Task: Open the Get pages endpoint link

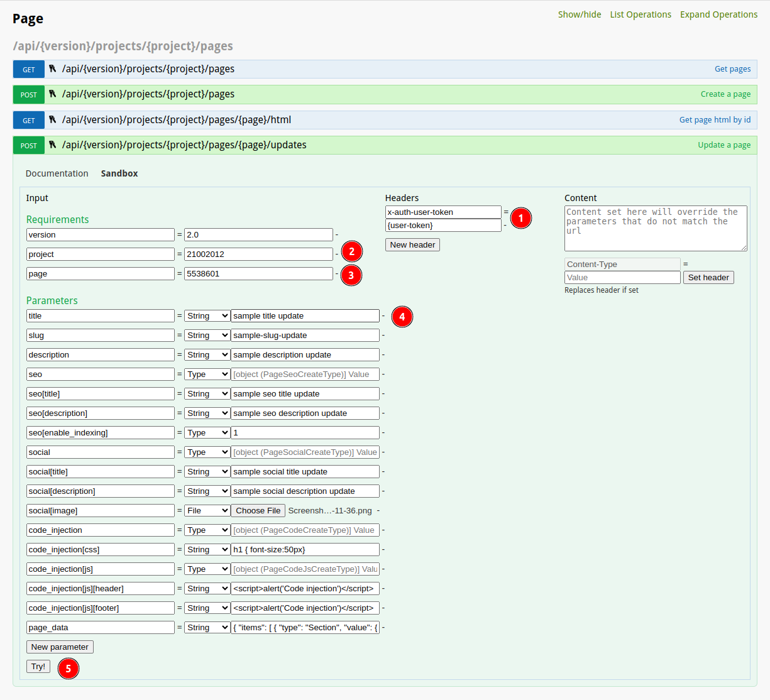Action: (x=732, y=68)
